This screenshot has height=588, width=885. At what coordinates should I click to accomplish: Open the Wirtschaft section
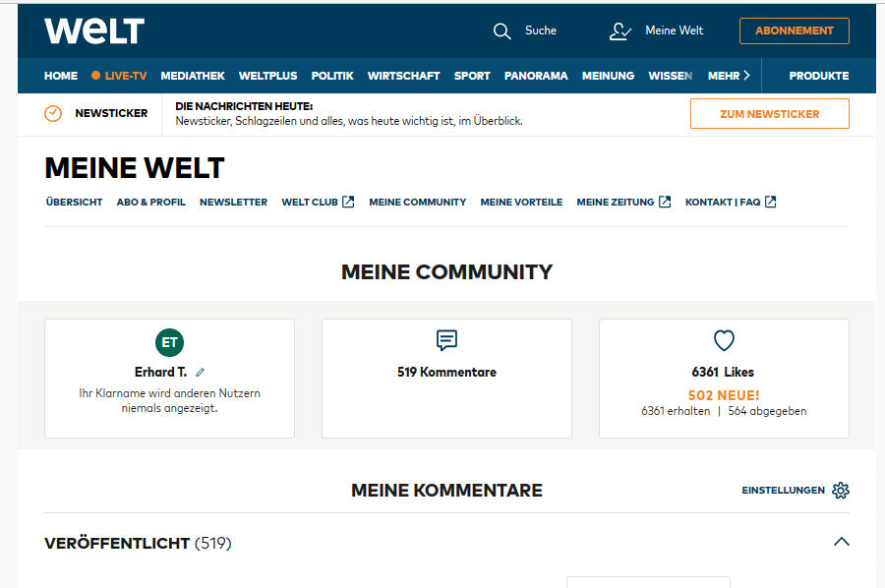click(x=403, y=76)
